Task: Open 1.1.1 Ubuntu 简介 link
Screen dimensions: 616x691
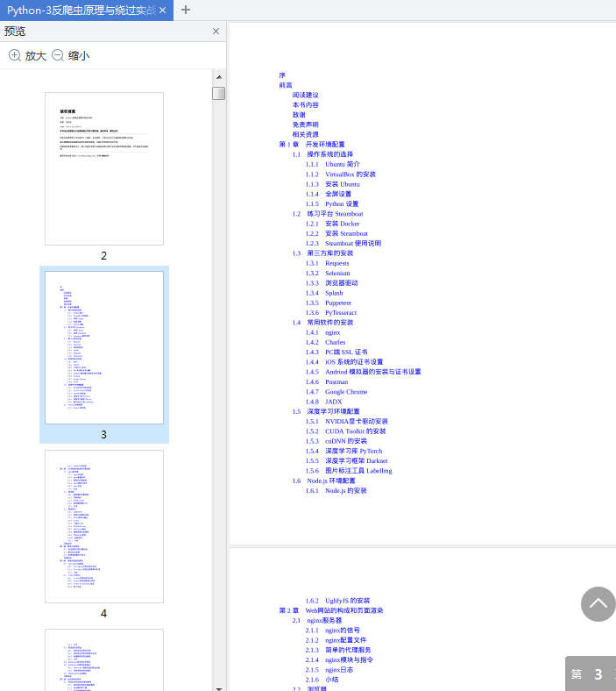Action: click(x=333, y=164)
